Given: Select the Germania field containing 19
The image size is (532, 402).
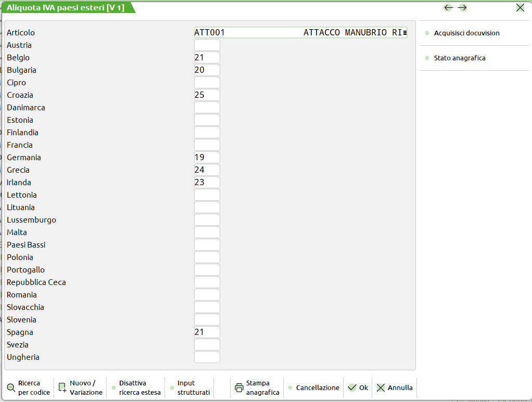Looking at the screenshot, I should pyautogui.click(x=207, y=158).
